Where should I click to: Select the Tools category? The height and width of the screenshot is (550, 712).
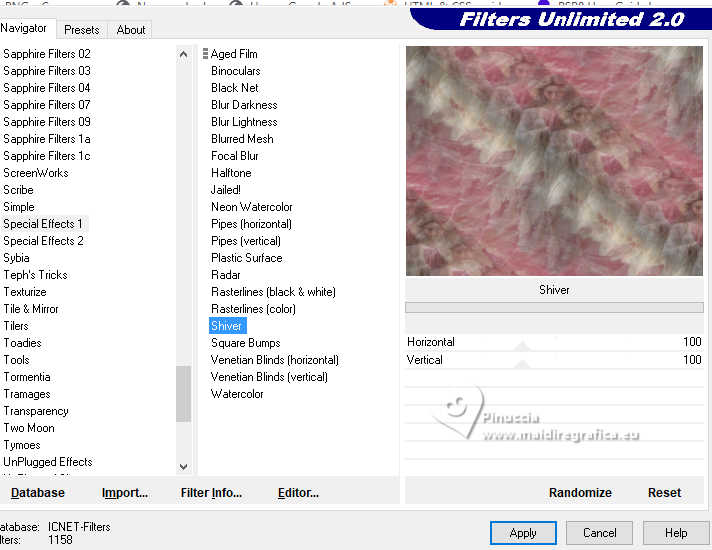point(17,360)
